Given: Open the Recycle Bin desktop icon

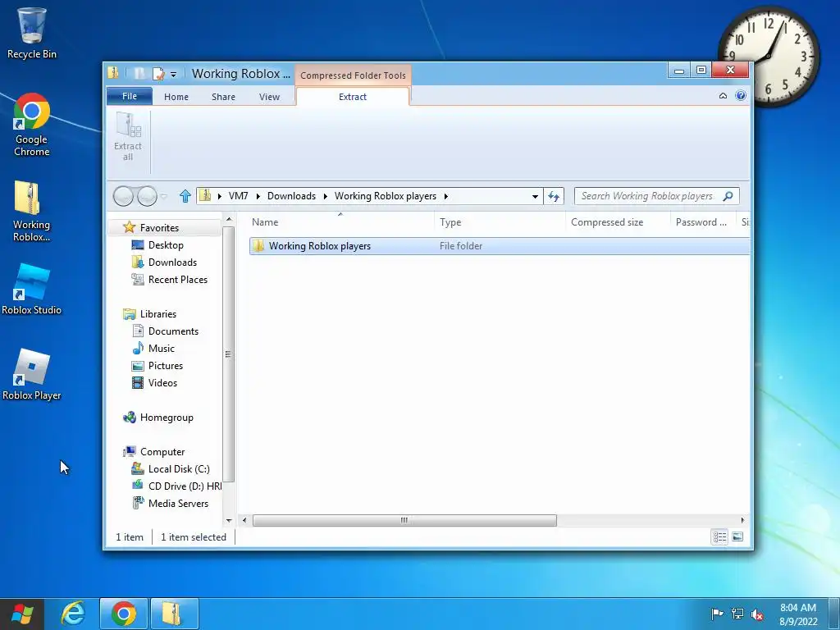Looking at the screenshot, I should [32, 33].
